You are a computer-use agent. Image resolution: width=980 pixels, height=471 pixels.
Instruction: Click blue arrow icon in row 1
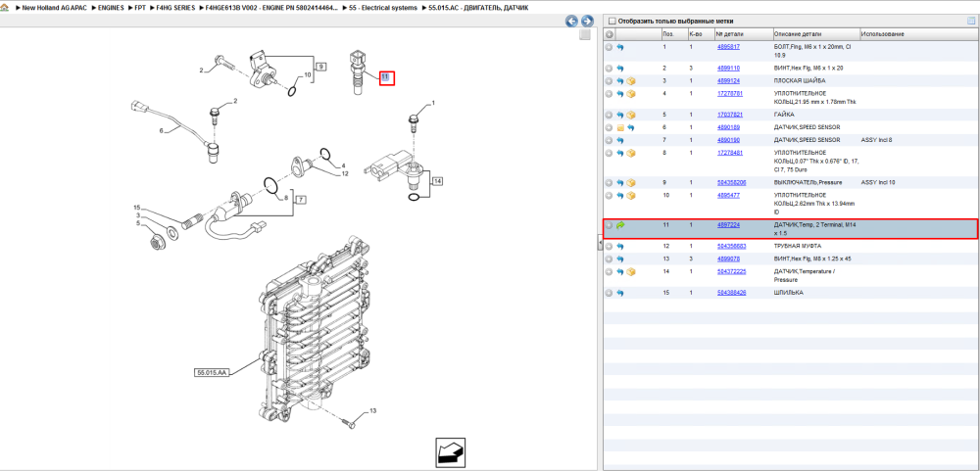point(620,47)
